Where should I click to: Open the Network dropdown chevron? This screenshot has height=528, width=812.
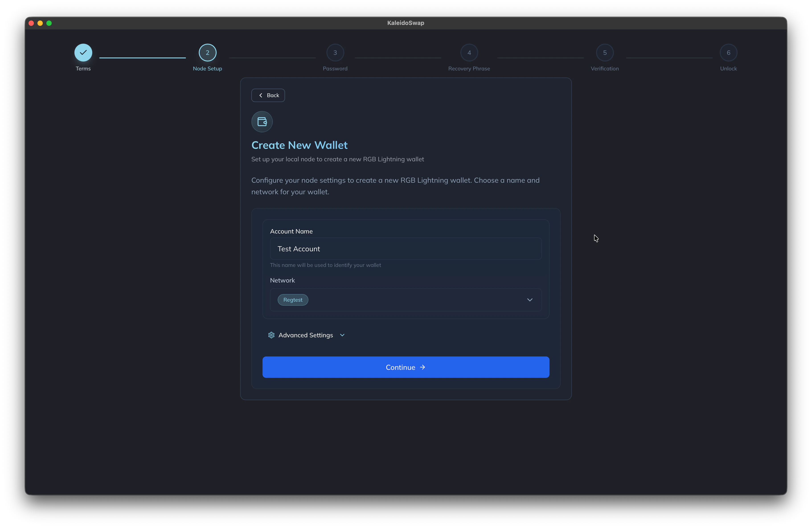(x=529, y=300)
